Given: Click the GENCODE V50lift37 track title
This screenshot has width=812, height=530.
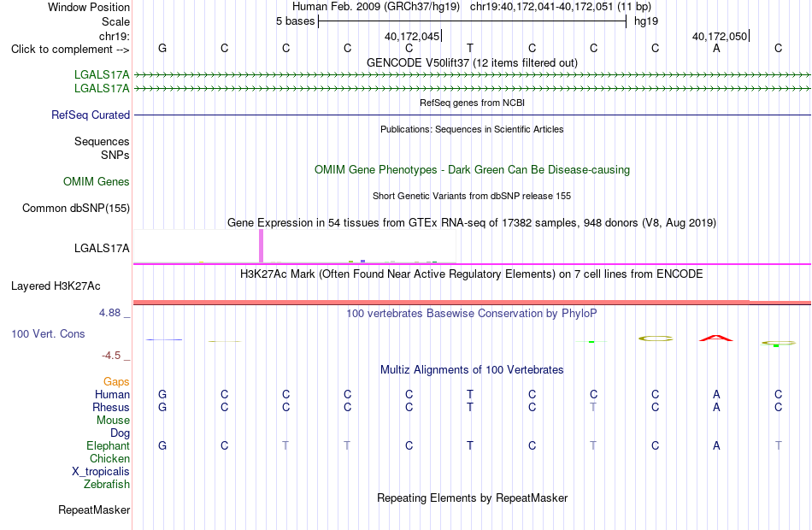Looking at the screenshot, I should (472, 62).
